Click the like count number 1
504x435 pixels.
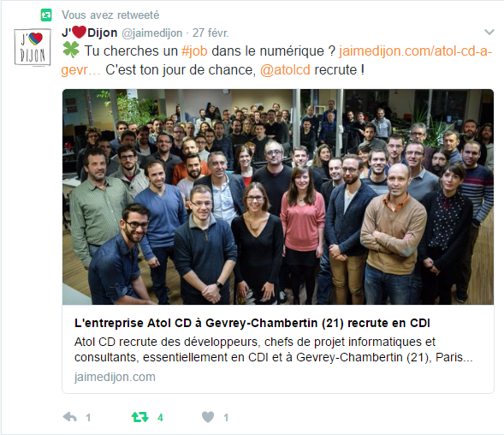226,418
